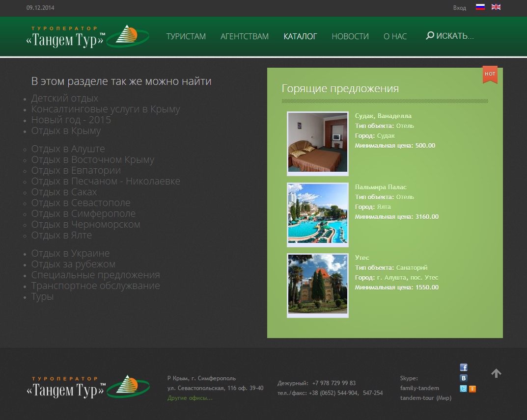Image resolution: width=527 pixels, height=420 pixels.
Task: Open the Facebook page icon
Action: 463,367
